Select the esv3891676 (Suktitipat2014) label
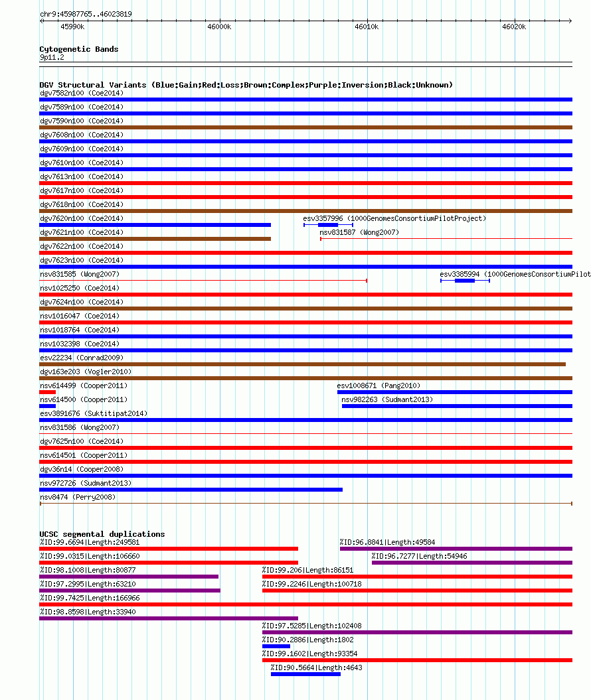This screenshot has width=591, height=700. [94, 413]
